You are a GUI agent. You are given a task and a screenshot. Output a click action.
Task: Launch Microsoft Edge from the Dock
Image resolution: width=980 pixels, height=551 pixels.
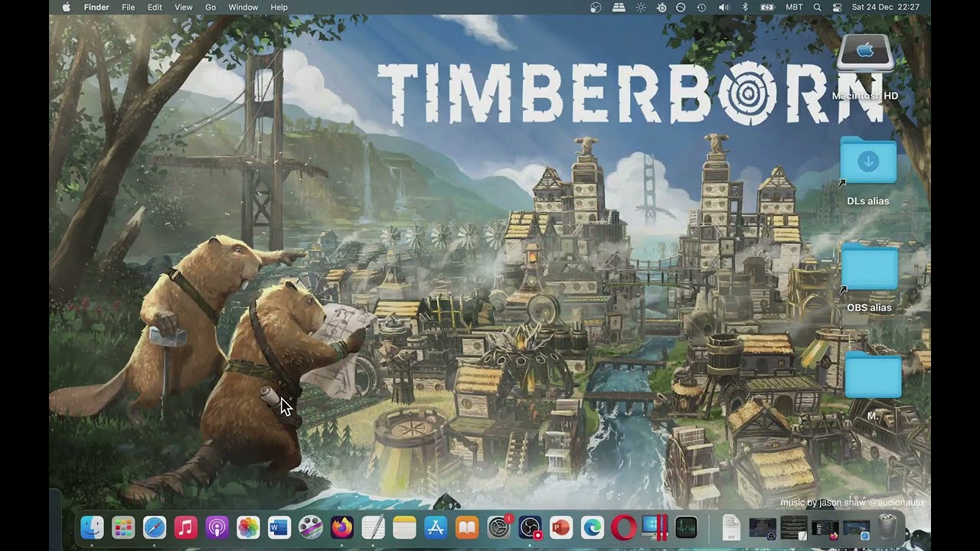pos(593,527)
